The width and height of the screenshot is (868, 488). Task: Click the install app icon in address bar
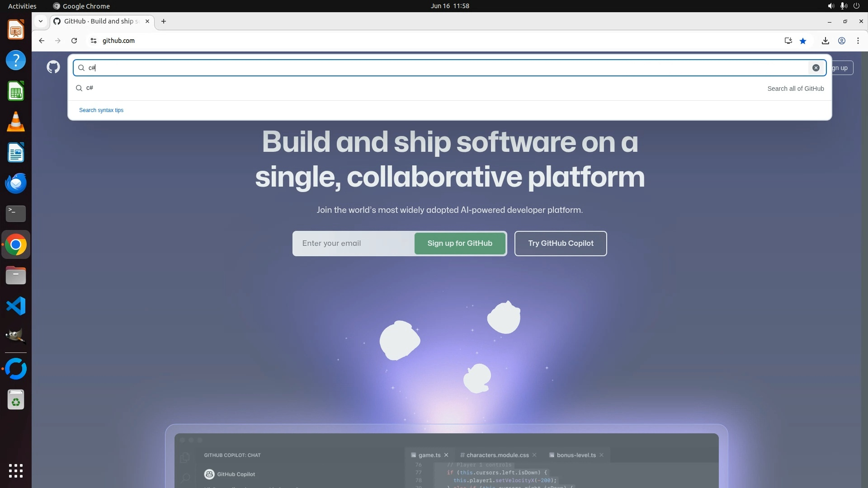tap(788, 41)
